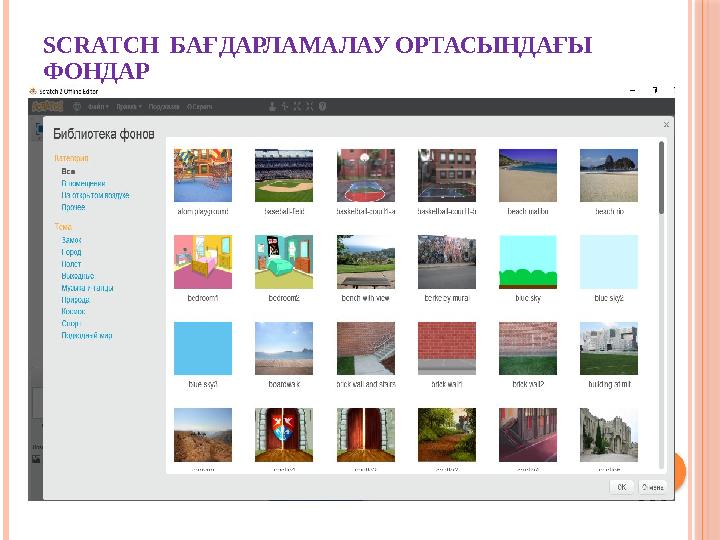Choose the Подводный мир theme
720x540 pixels.
coord(87,335)
